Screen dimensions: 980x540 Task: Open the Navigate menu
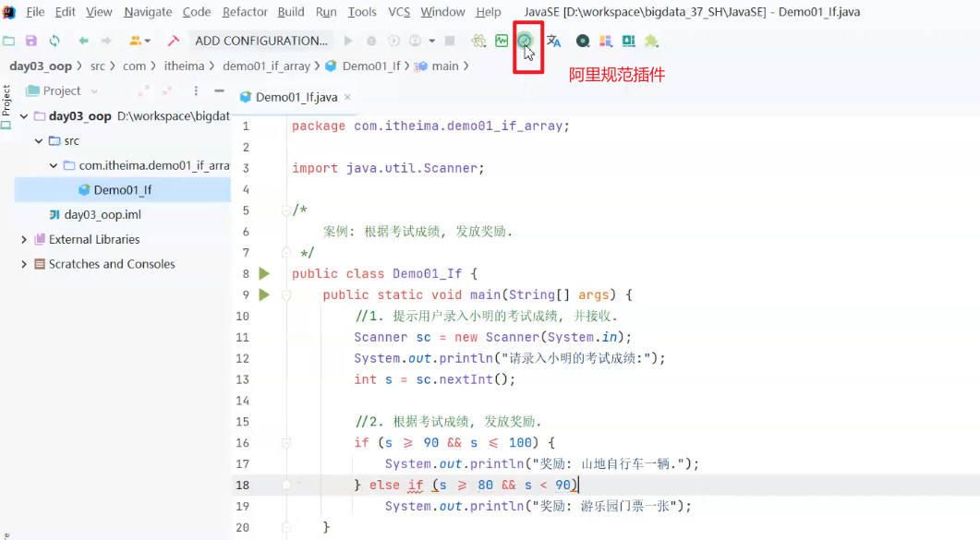148,12
